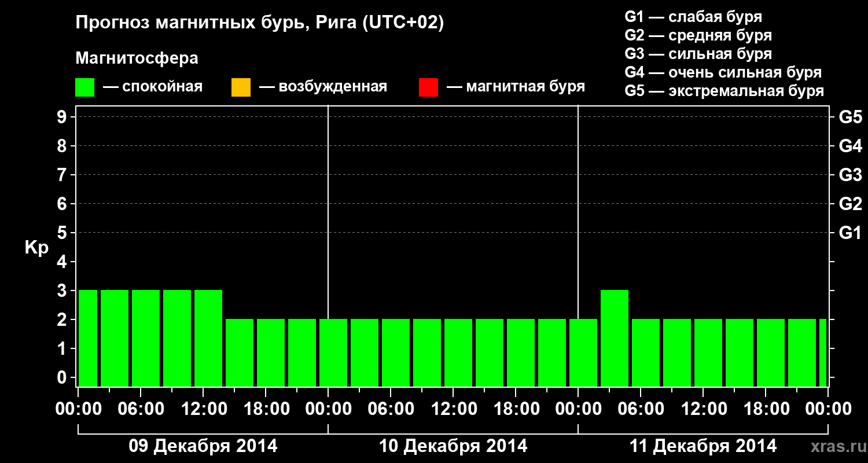Select legend line G4 — очень сильная буря
The image size is (868, 463).
click(x=723, y=72)
